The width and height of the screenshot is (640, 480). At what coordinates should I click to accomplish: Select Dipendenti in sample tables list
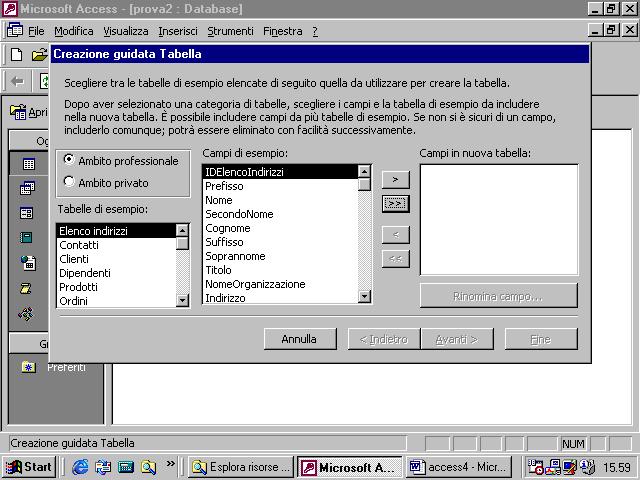click(116, 273)
